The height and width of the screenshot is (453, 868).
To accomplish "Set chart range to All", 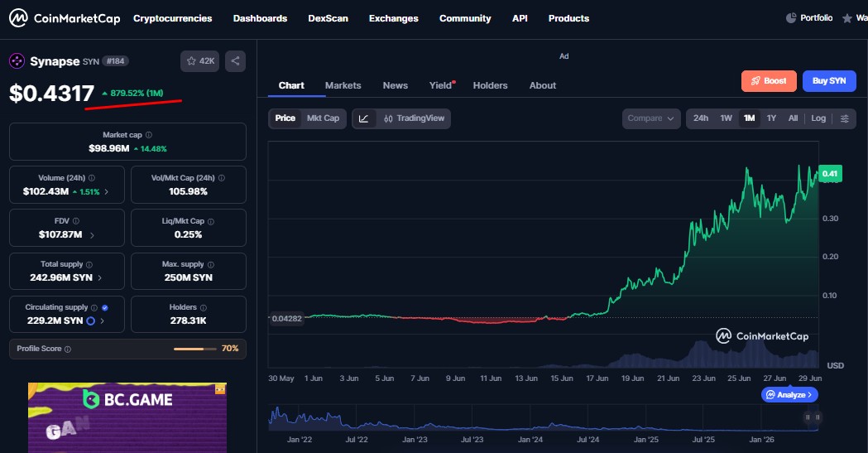I will pos(793,118).
